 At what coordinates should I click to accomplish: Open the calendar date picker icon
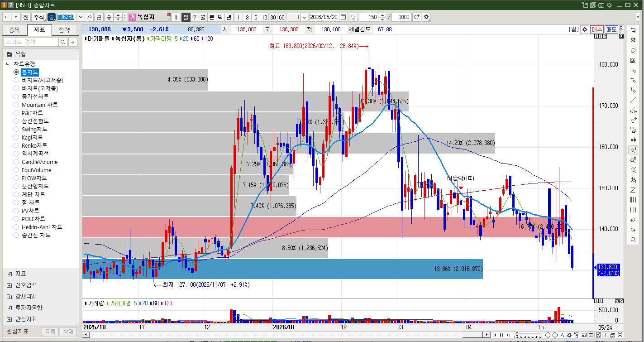[343, 17]
